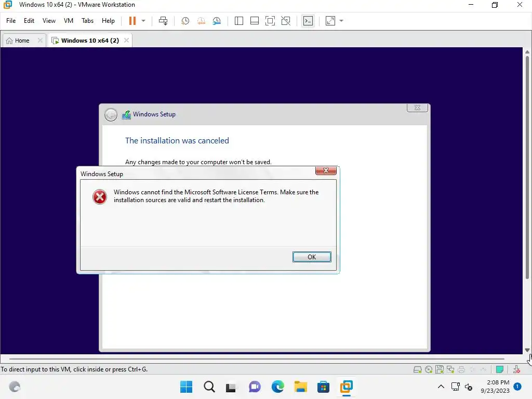Close the Home tab
This screenshot has height=399, width=532.
pos(40,41)
